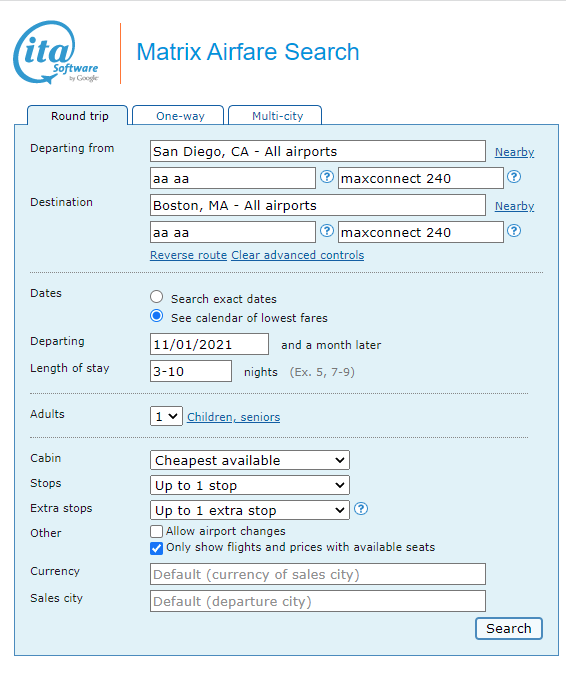Viewport: 566px width, 676px height.
Task: Switch to the One-way tab
Action: (178, 116)
